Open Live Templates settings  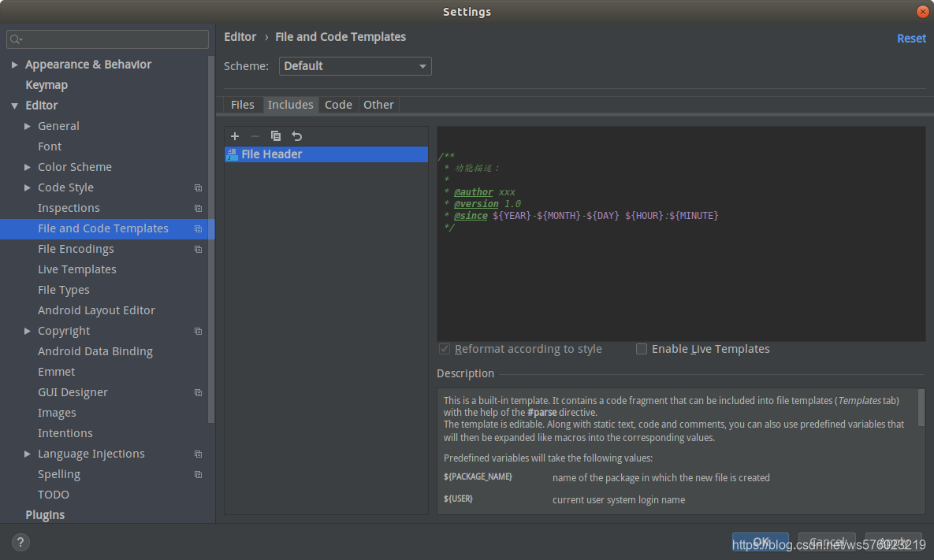point(76,269)
